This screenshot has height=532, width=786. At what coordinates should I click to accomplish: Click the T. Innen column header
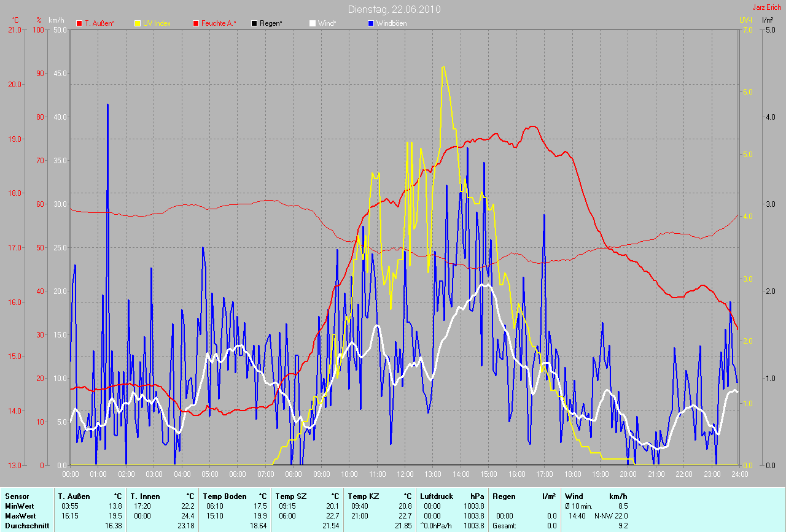click(146, 496)
